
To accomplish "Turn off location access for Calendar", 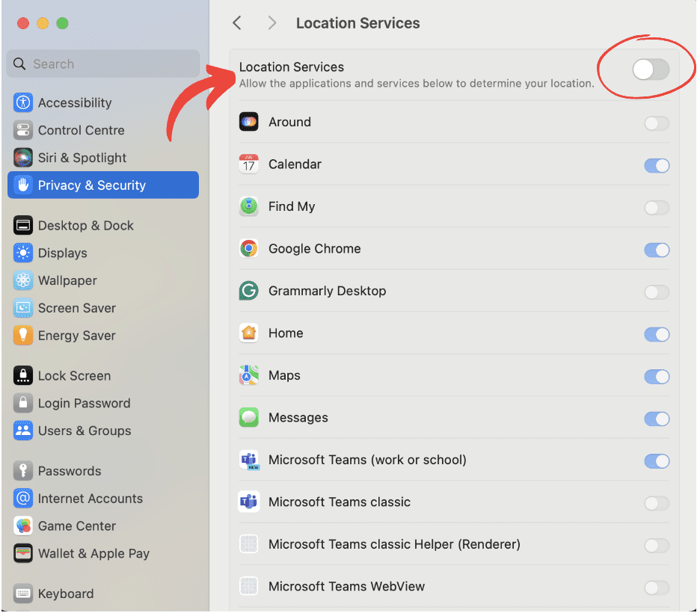I will (x=657, y=165).
